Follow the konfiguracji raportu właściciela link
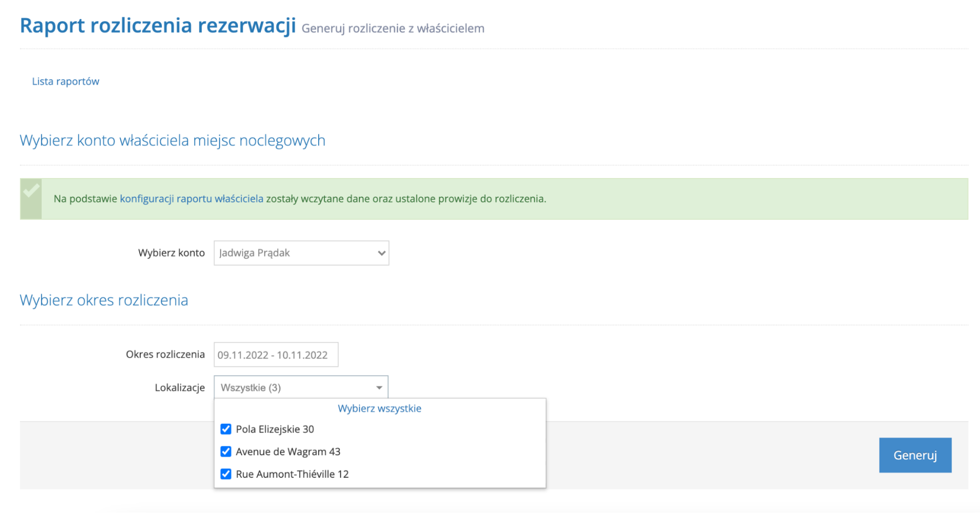980x513 pixels. (x=191, y=199)
